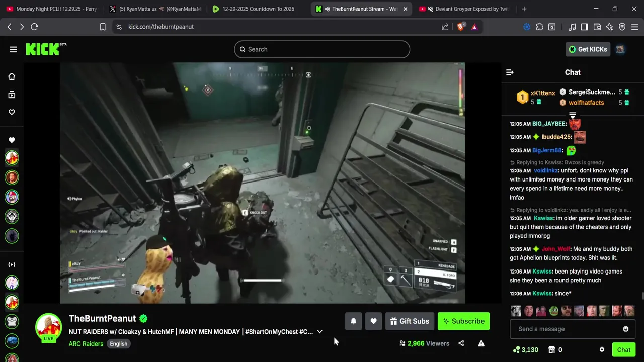Enable stream notifications with the bell button
644x362 pixels.
click(x=353, y=321)
